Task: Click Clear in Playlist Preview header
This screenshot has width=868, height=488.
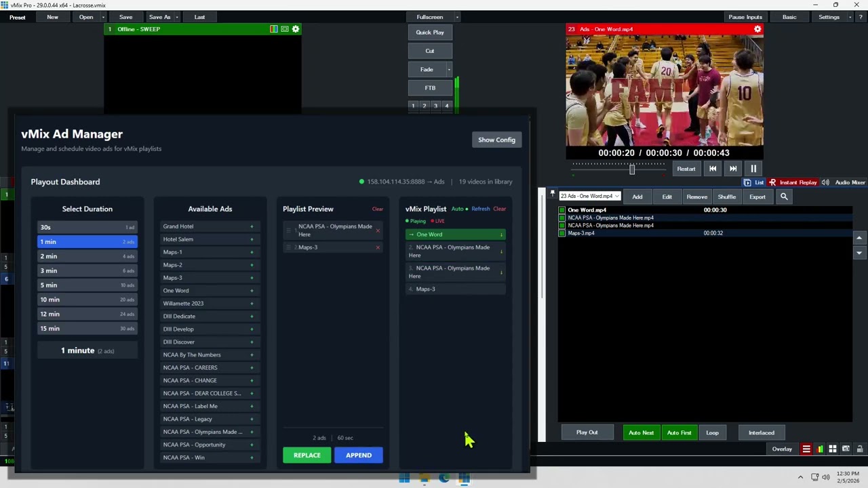Action: (x=378, y=209)
